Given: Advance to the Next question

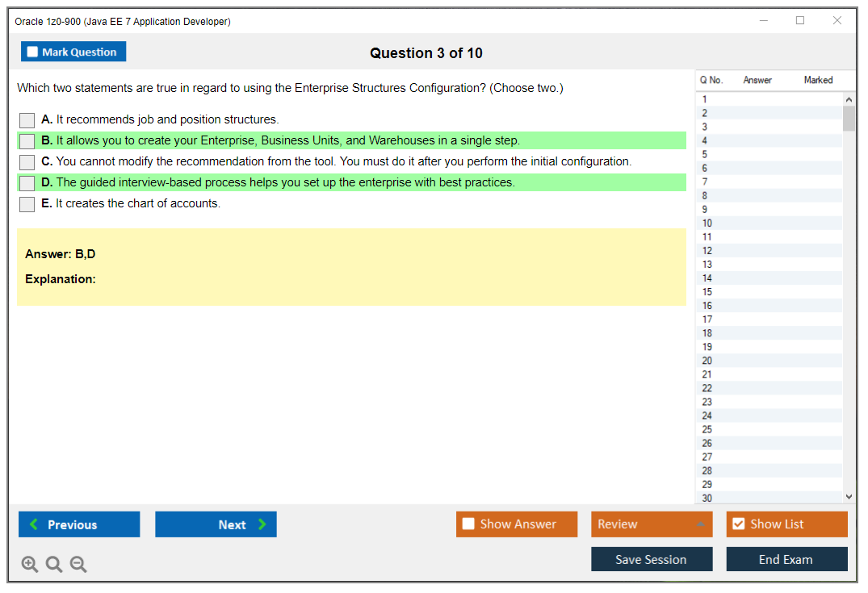Looking at the screenshot, I should pyautogui.click(x=216, y=524).
